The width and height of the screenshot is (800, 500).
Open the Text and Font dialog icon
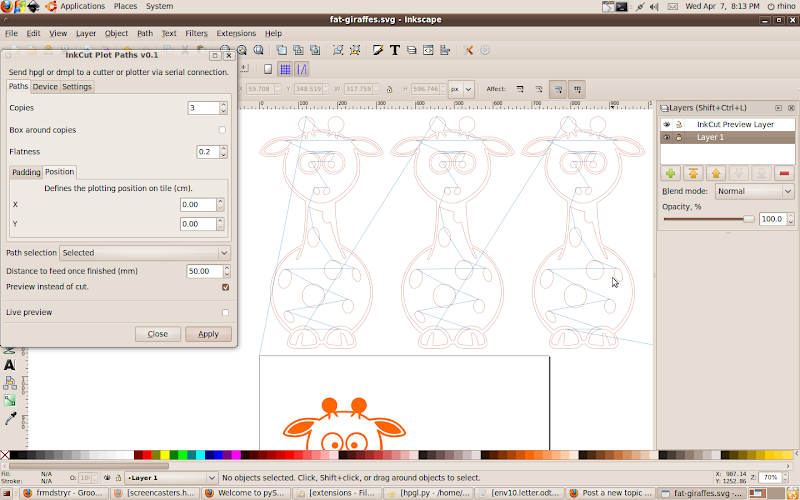(x=395, y=49)
